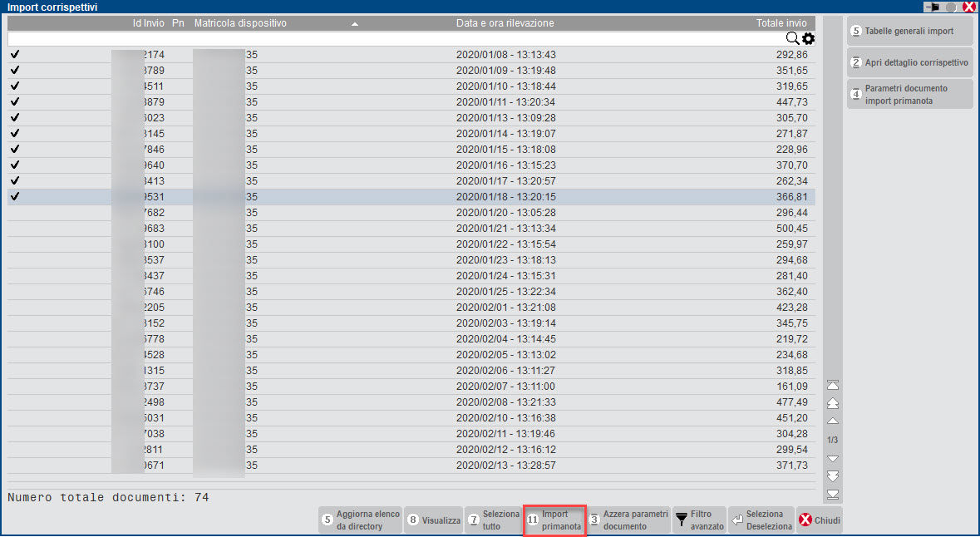Open Tabelle generali import panel

909,32
